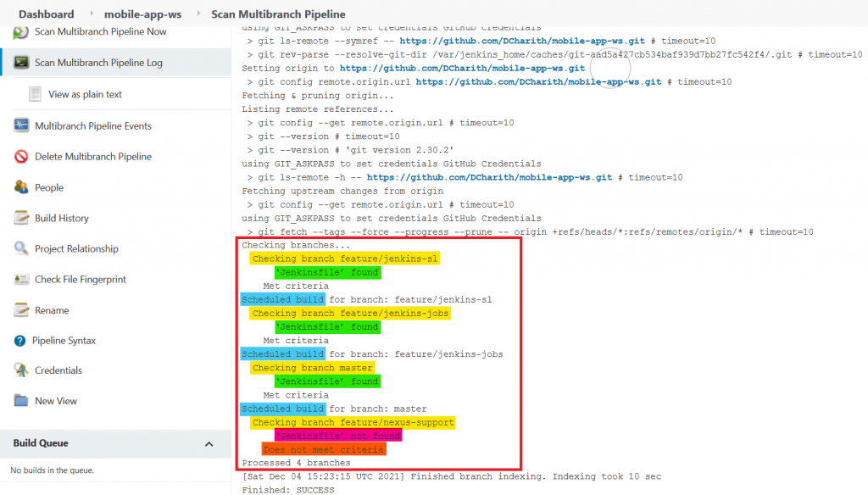
Task: Choose Delete Multibranch Pipeline
Action: (93, 157)
